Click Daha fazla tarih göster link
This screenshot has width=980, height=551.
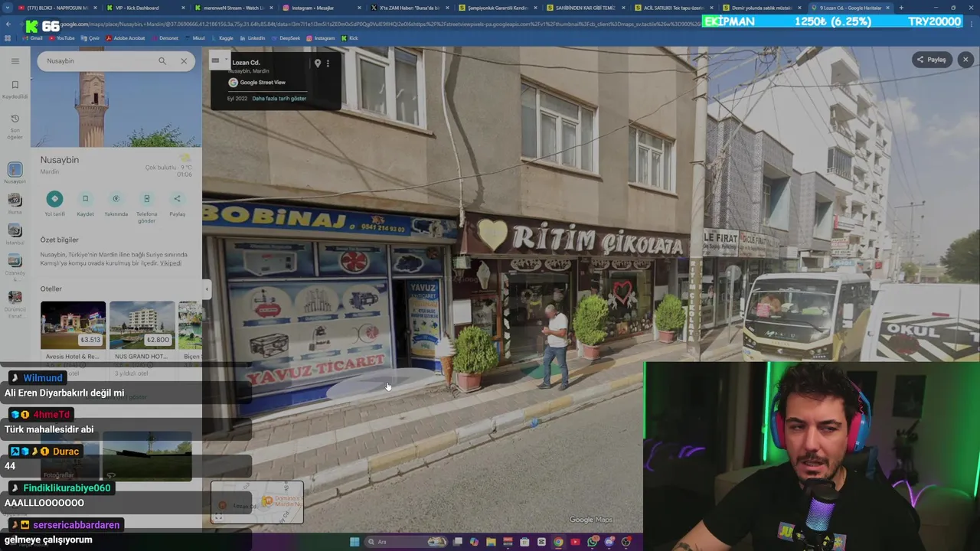pyautogui.click(x=279, y=99)
